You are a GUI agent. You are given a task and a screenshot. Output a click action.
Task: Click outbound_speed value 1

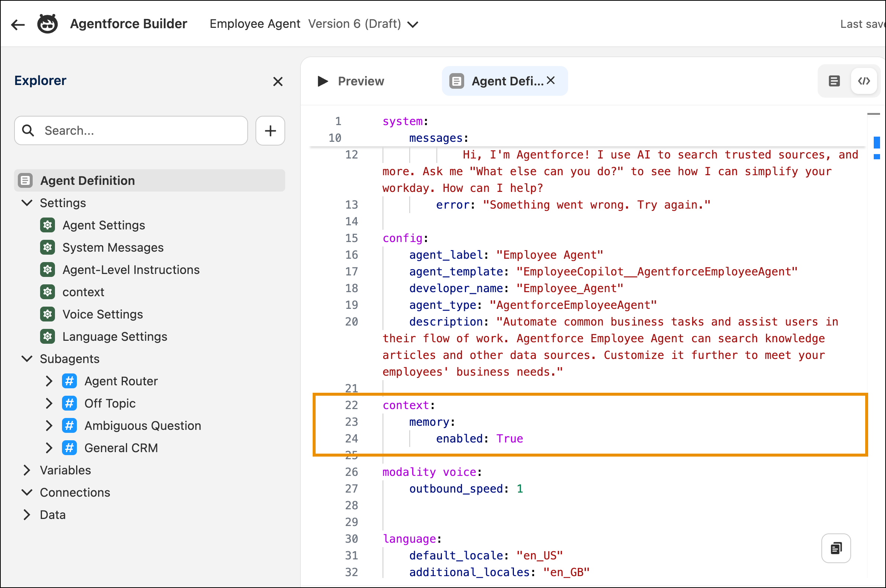519,489
